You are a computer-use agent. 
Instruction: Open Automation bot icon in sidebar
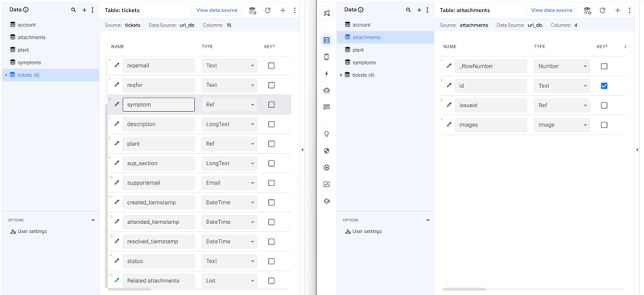tap(327, 90)
